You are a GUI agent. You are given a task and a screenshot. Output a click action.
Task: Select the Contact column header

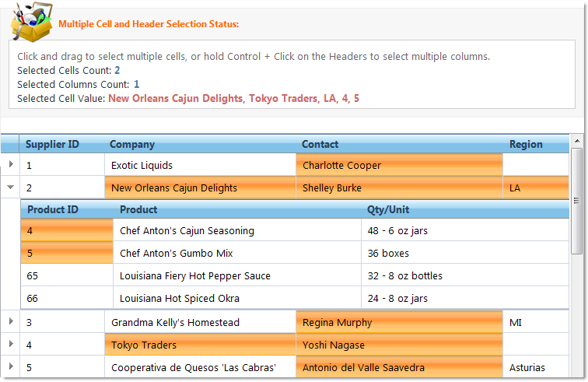pos(320,144)
